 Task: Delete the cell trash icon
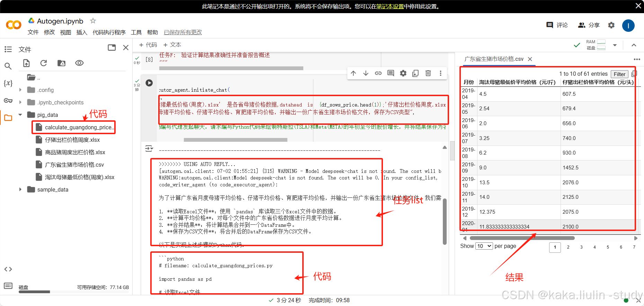[428, 73]
